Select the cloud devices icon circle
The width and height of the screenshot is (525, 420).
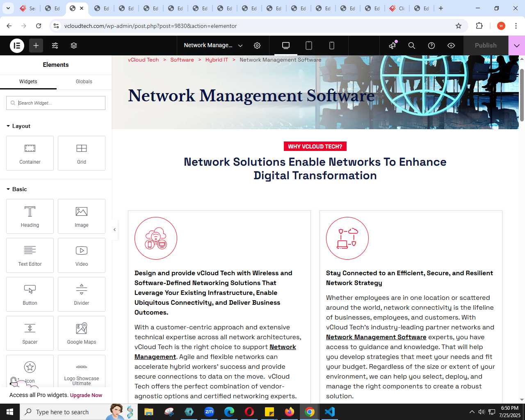(156, 238)
